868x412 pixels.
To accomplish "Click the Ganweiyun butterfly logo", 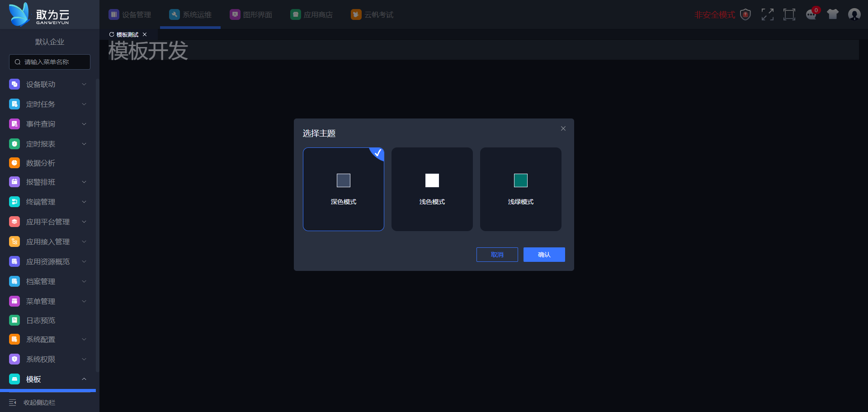I will (19, 14).
